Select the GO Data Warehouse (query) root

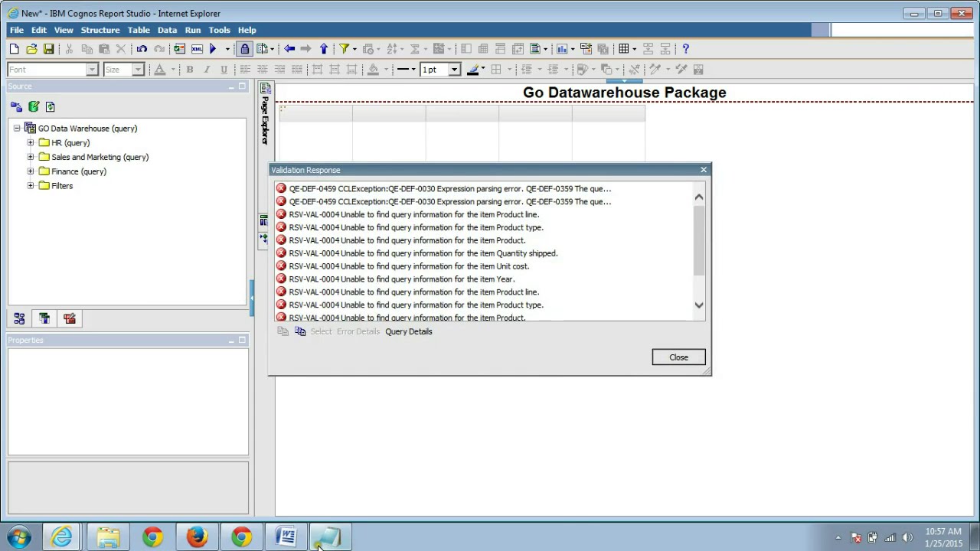tap(87, 129)
